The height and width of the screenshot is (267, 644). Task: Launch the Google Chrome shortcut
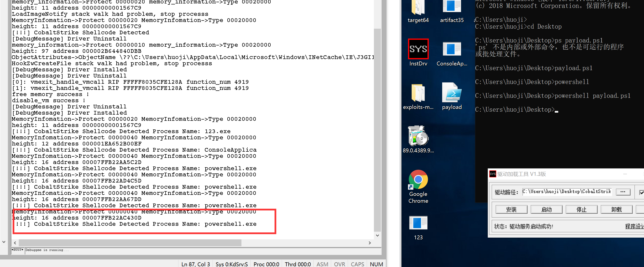click(418, 180)
